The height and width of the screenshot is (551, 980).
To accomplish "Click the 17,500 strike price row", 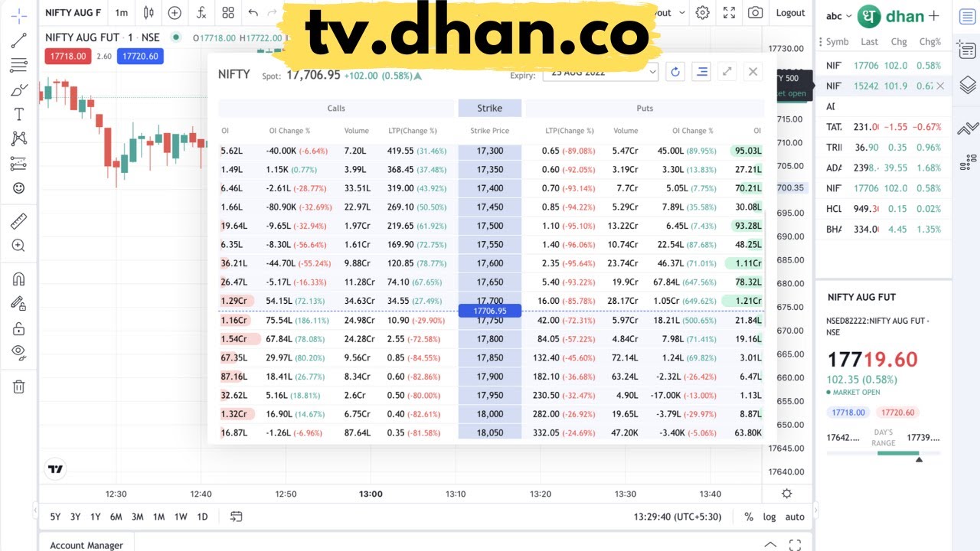I will click(x=489, y=226).
